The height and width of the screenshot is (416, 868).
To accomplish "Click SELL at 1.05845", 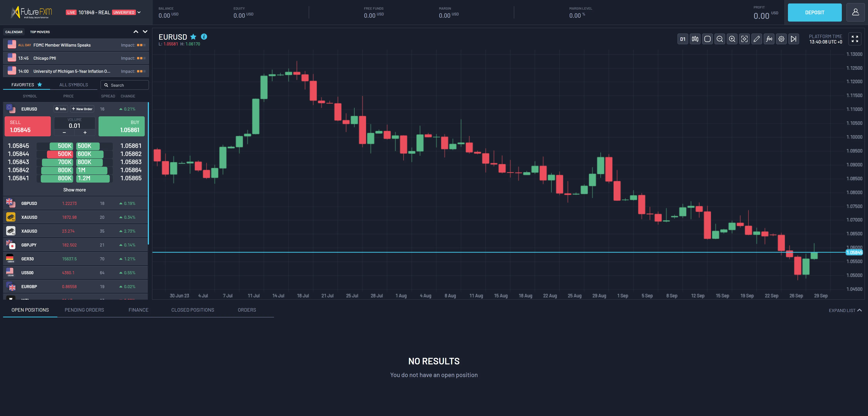I will [x=28, y=126].
